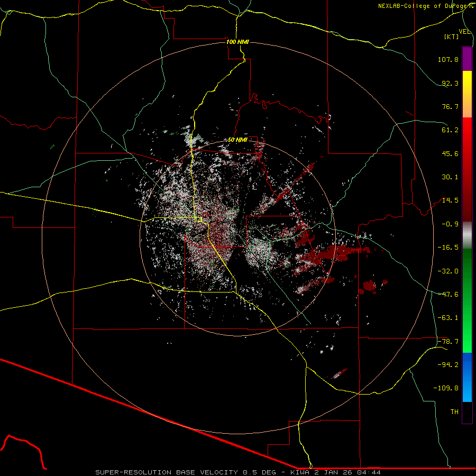Select the 76.7 legend value
Screen dimensions: 476x476
[450, 106]
